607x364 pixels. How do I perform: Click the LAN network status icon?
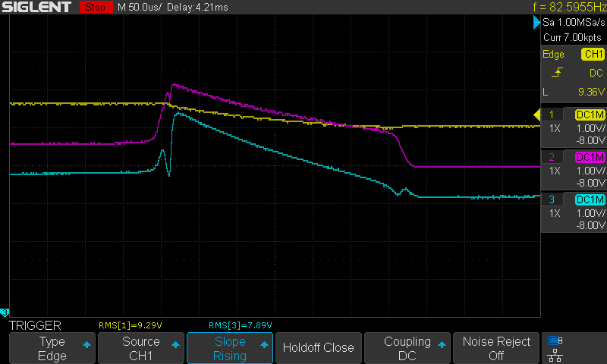(555, 355)
